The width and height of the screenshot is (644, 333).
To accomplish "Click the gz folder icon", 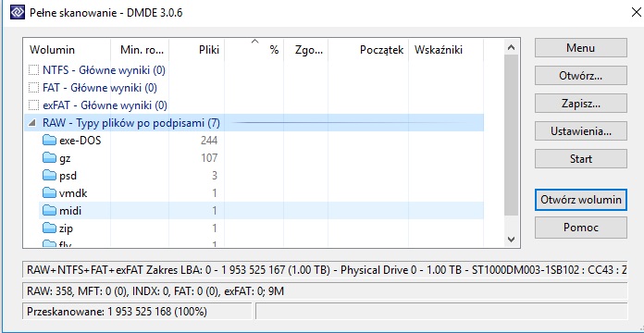I will click(49, 158).
